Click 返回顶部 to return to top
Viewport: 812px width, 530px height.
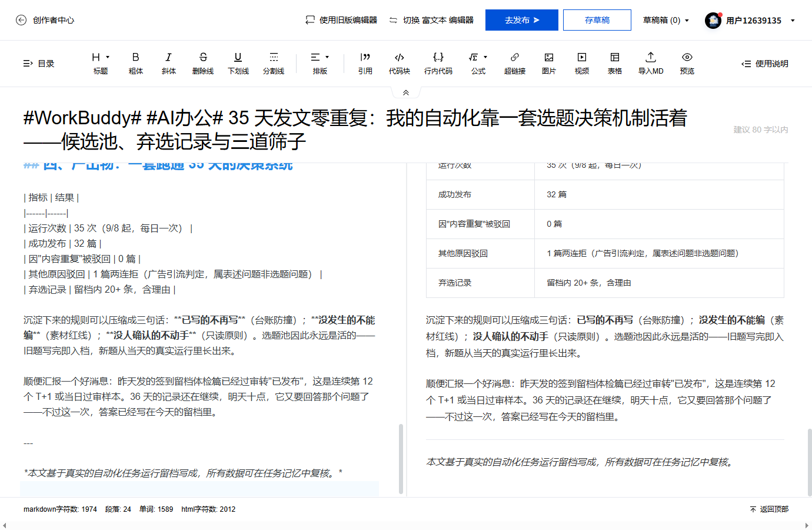[769, 509]
